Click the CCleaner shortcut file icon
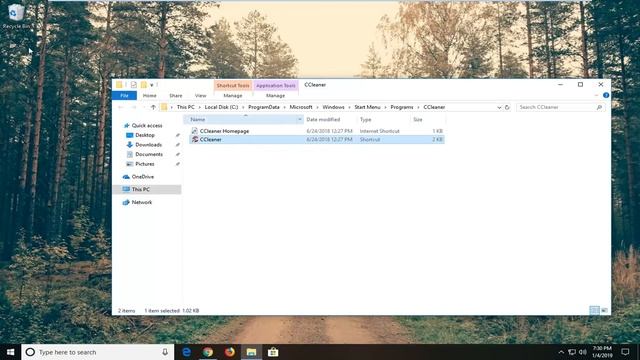 195,140
